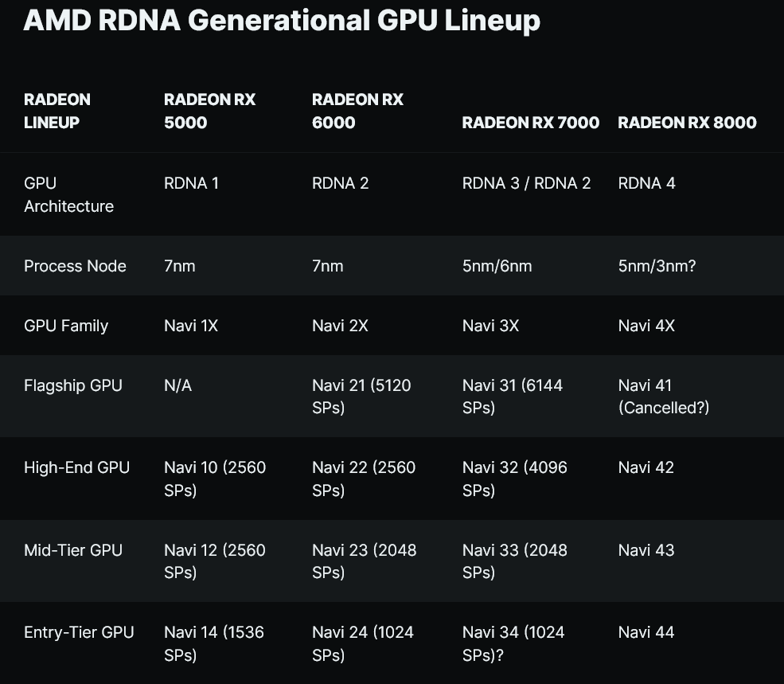Click the 'Entry-Tier GPU' row label

pyautogui.click(x=79, y=632)
